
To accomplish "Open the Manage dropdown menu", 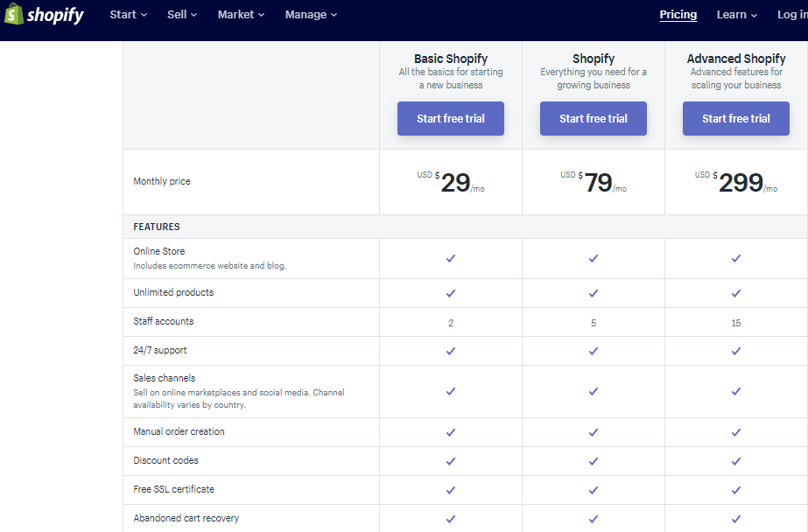I will point(311,15).
